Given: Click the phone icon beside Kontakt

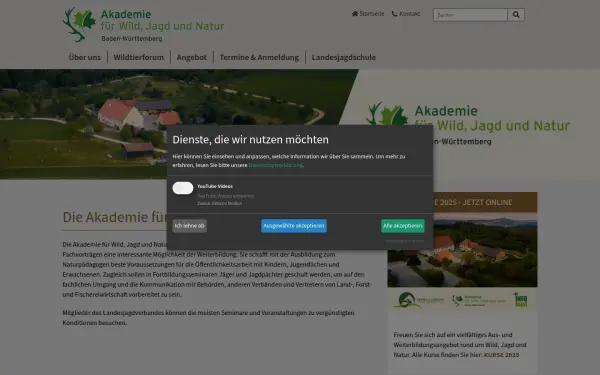Looking at the screenshot, I should click(x=395, y=14).
